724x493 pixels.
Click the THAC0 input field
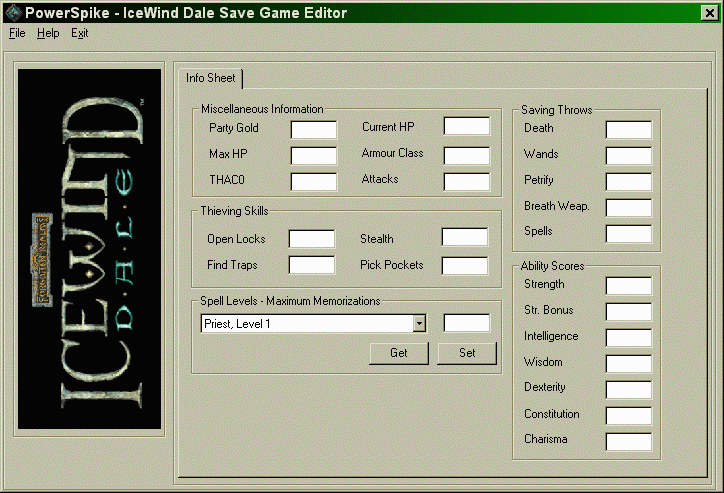click(x=314, y=181)
